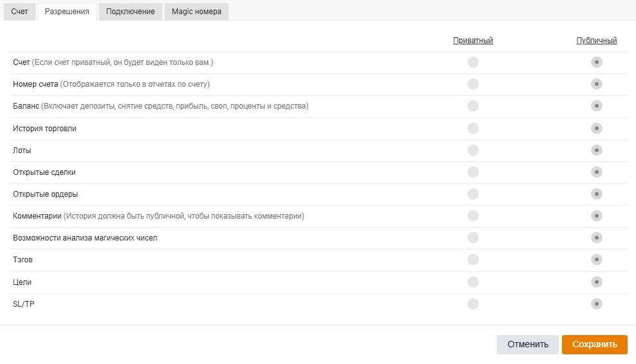Click the Сохранить button

point(594,344)
